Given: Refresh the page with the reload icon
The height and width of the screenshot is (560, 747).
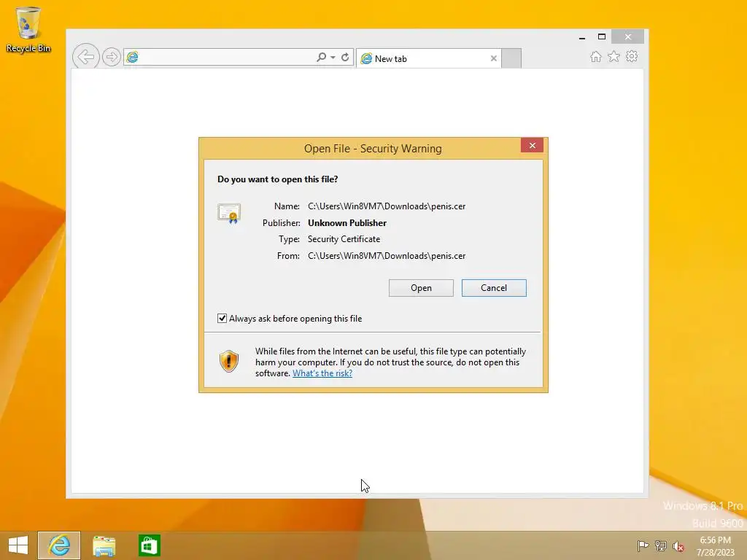Looking at the screenshot, I should click(x=345, y=57).
